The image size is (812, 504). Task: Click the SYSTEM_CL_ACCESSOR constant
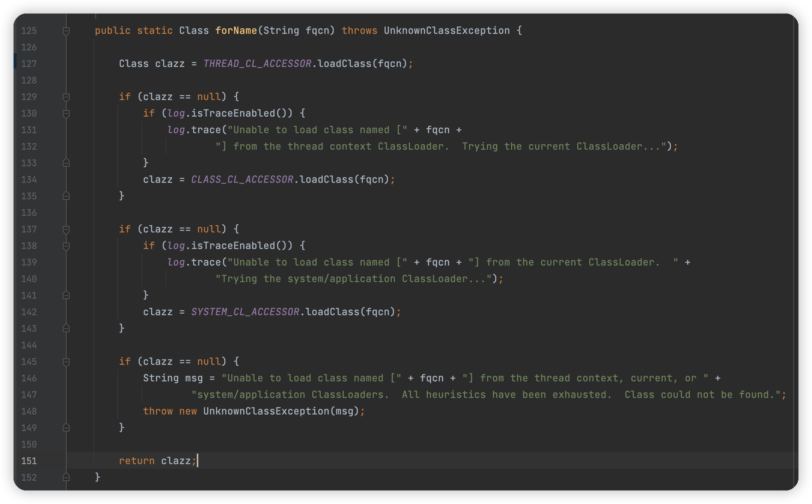tap(245, 312)
